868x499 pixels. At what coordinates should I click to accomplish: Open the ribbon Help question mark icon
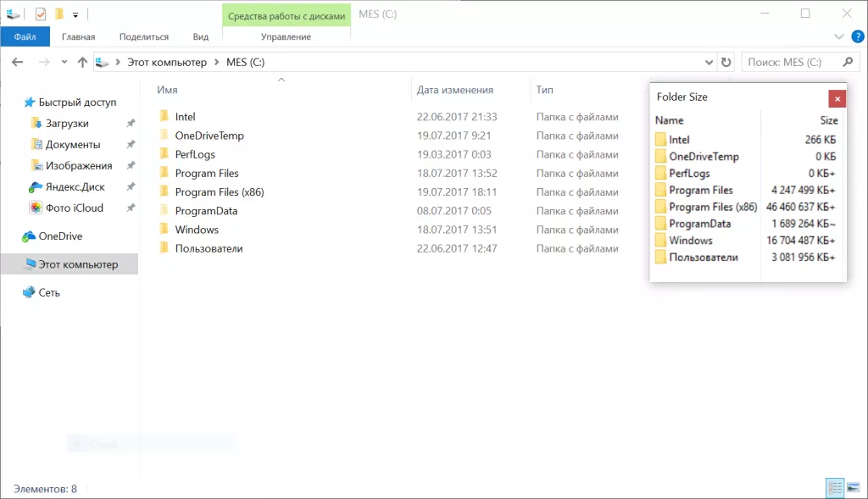click(856, 36)
